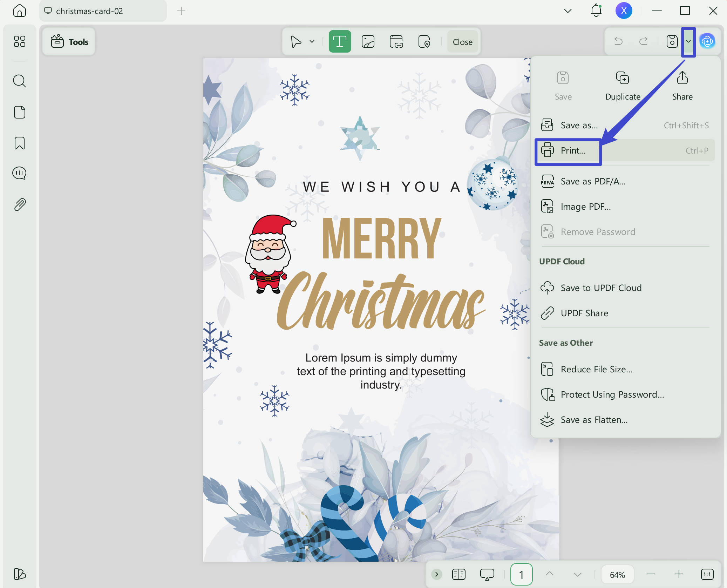The height and width of the screenshot is (588, 727).
Task: Open the Tools menu button
Action: tap(69, 42)
